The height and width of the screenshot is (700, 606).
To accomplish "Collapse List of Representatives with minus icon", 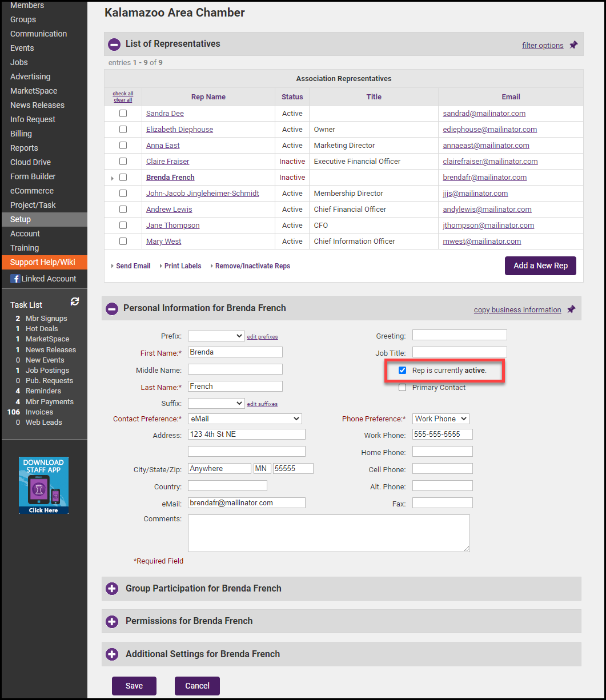I will (114, 44).
